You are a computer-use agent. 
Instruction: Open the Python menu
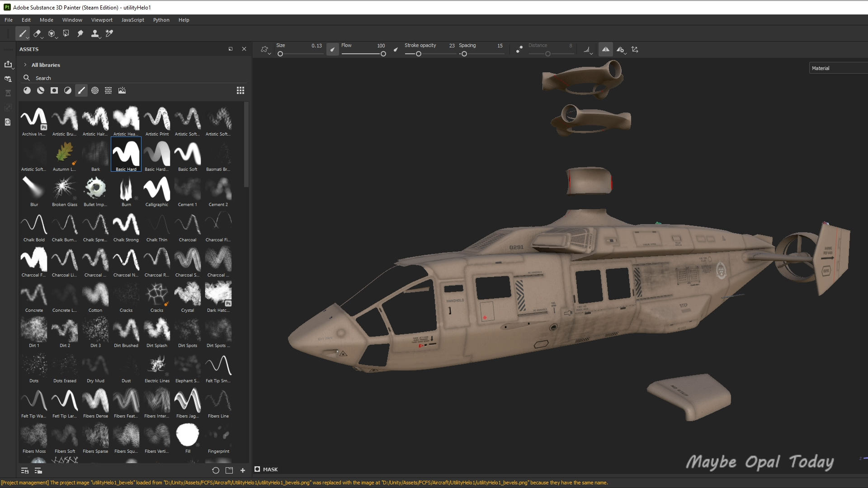tap(161, 20)
